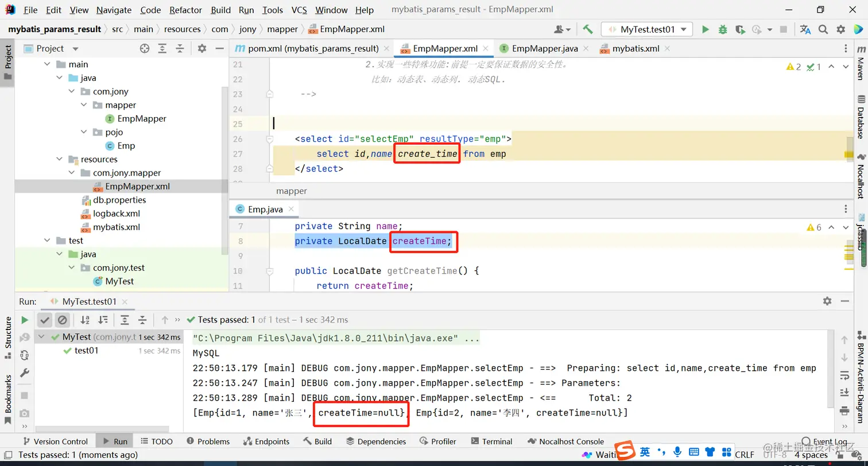Open the Terminal tool window
Viewport: 868px width, 466px height.
point(491,441)
